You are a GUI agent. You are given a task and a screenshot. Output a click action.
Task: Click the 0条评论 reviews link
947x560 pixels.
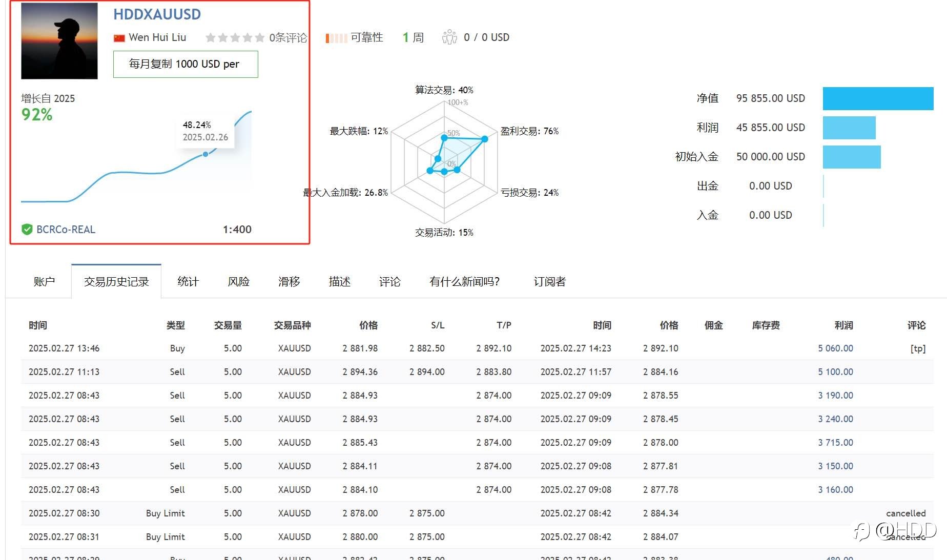288,37
